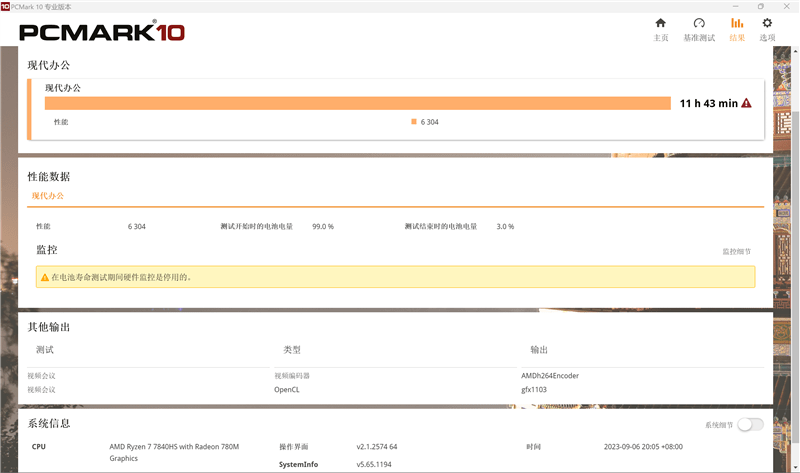
Task: Click the CPU label in system info
Action: (x=39, y=446)
